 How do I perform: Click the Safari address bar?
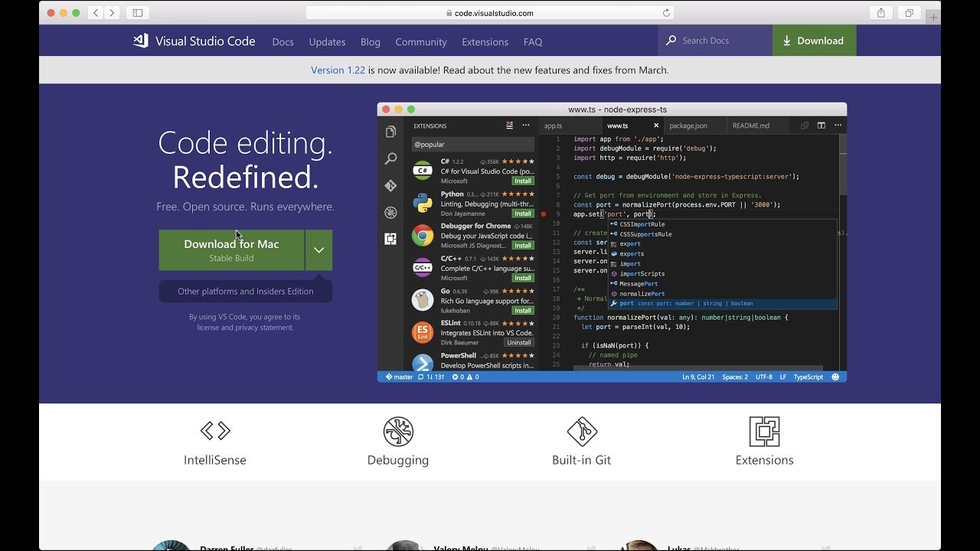490,13
